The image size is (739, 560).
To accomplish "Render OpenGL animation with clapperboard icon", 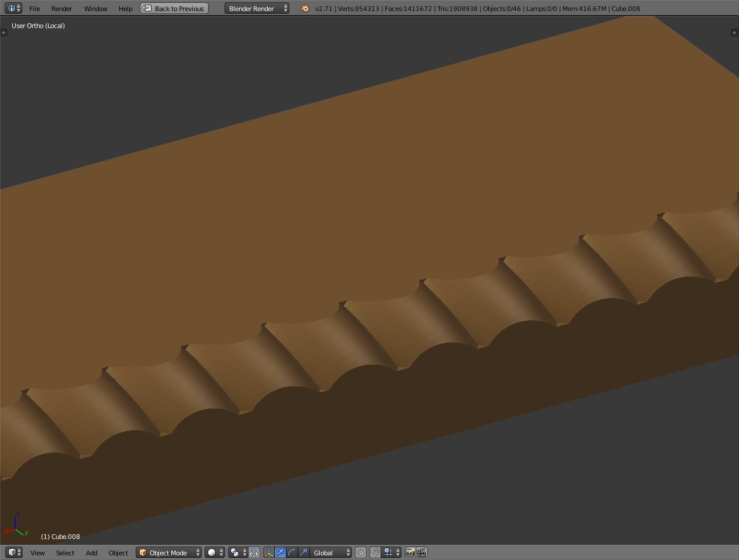I will point(422,552).
